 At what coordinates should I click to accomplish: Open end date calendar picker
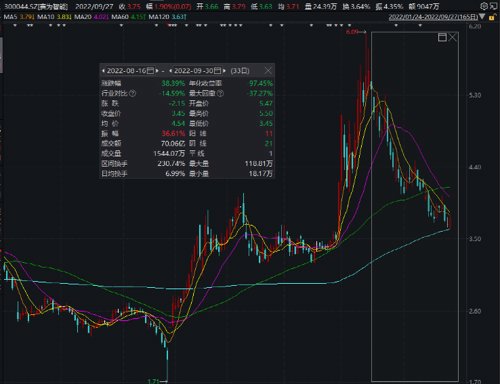(217, 71)
